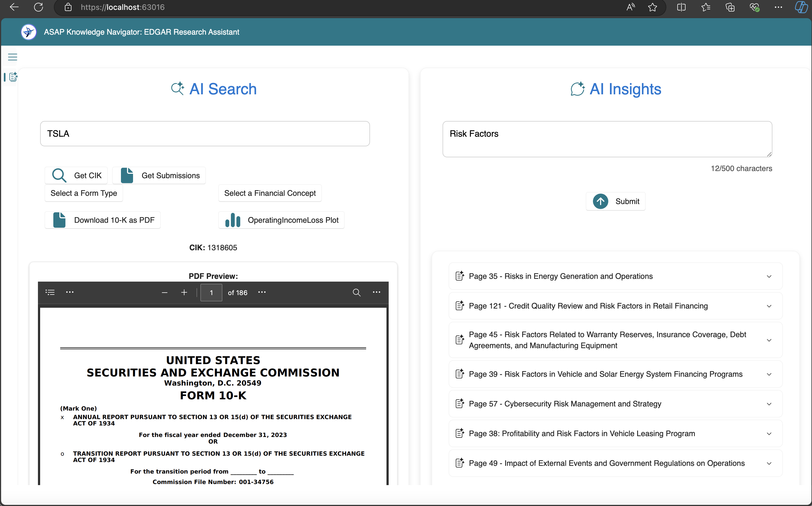Open Select a Form Type dropdown

click(x=84, y=193)
